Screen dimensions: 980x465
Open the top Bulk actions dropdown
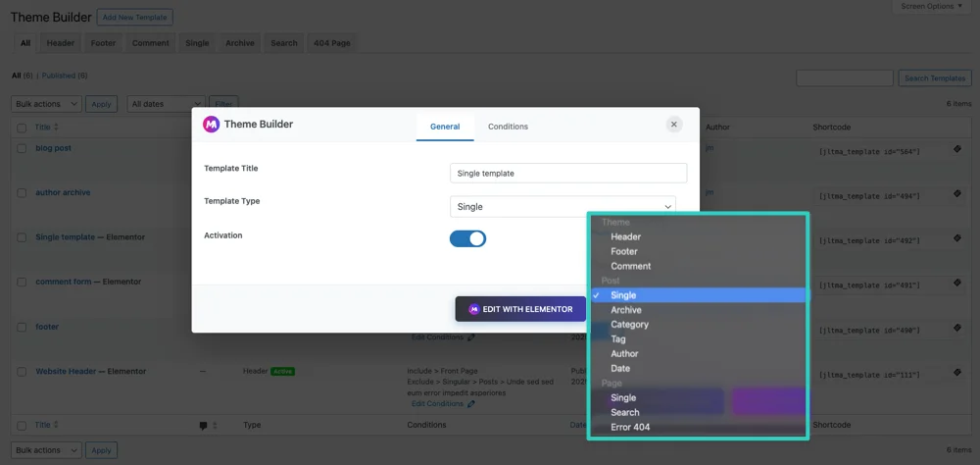(x=47, y=104)
